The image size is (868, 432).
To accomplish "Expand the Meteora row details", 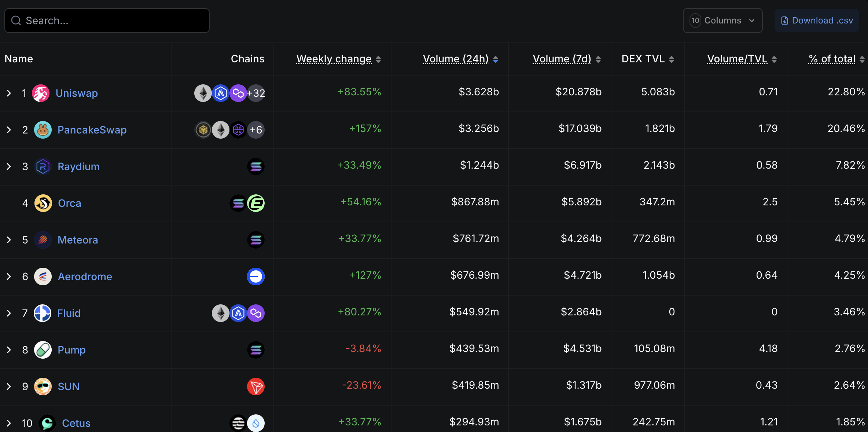I will coord(9,240).
